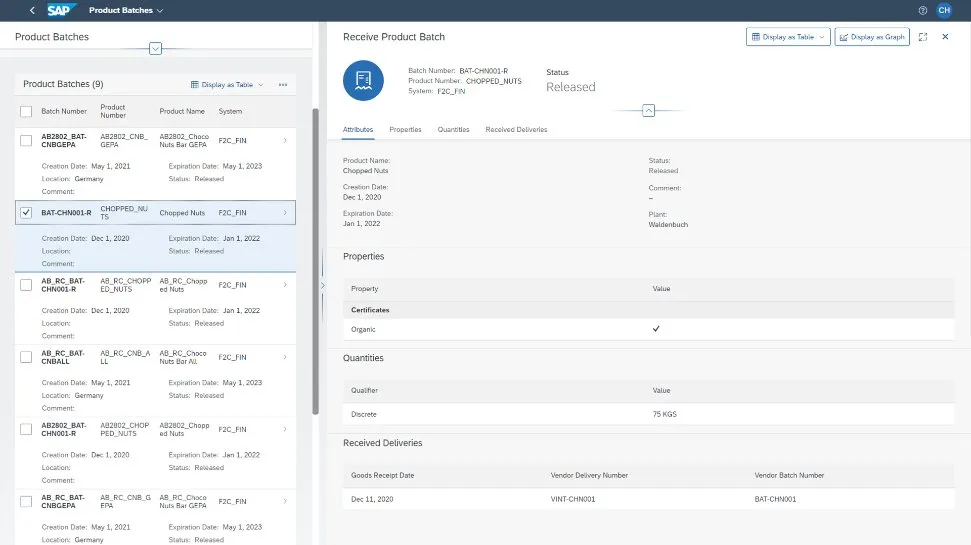The image size is (971, 545).
Task: Close the Receive Product Batch panel
Action: pos(945,37)
